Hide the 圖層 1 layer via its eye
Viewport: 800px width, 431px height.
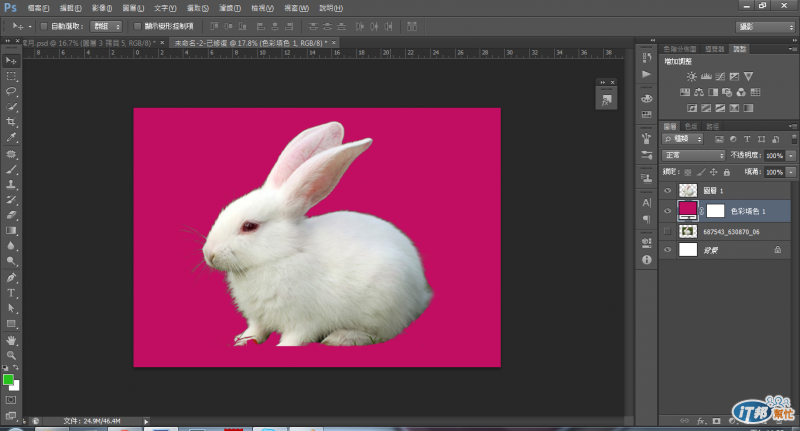click(669, 190)
